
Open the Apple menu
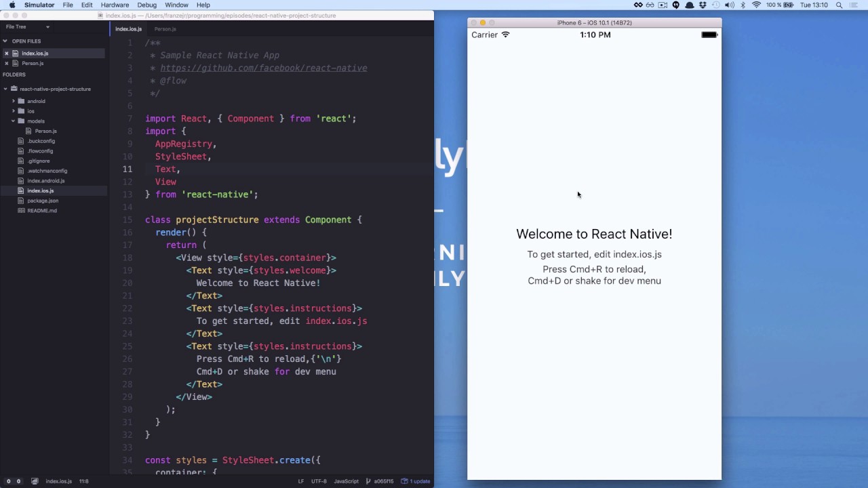click(12, 5)
